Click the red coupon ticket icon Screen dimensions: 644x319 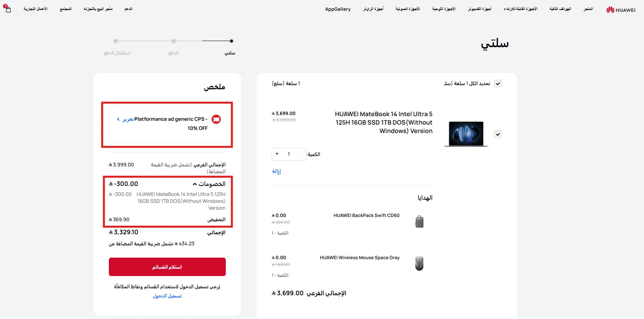(x=216, y=119)
